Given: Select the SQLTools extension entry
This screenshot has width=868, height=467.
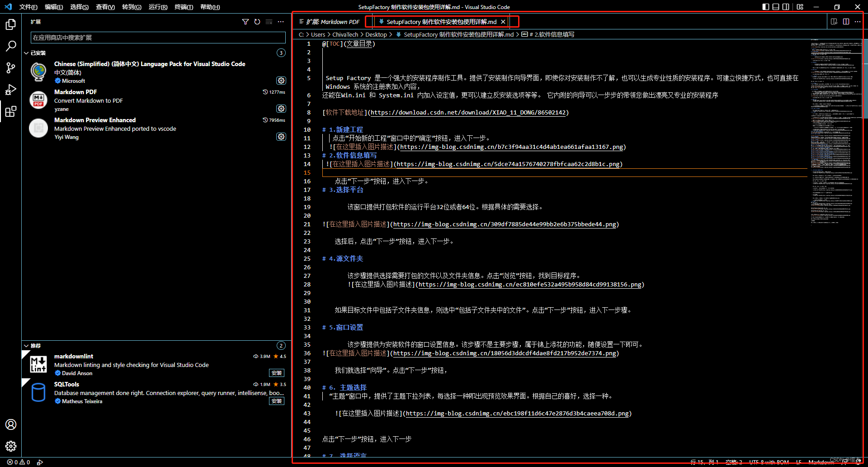Looking at the screenshot, I should (156, 393).
